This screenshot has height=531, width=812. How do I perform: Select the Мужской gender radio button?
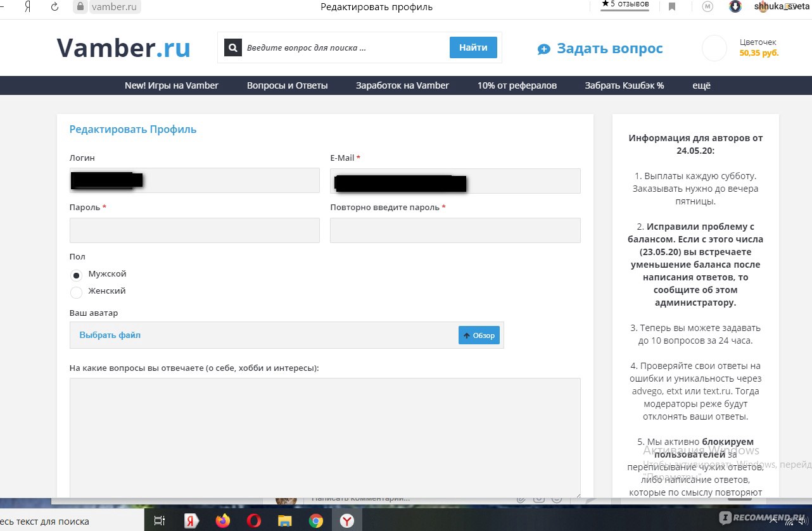click(76, 275)
